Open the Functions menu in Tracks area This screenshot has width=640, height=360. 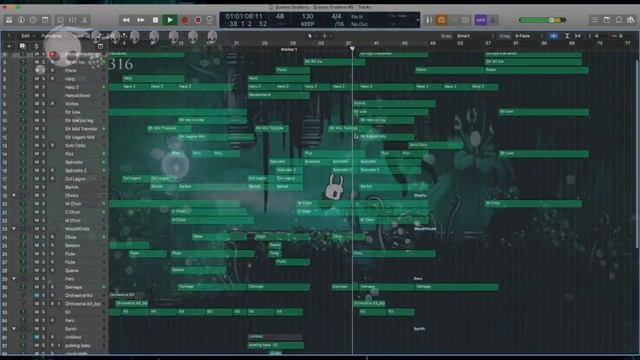(x=52, y=36)
